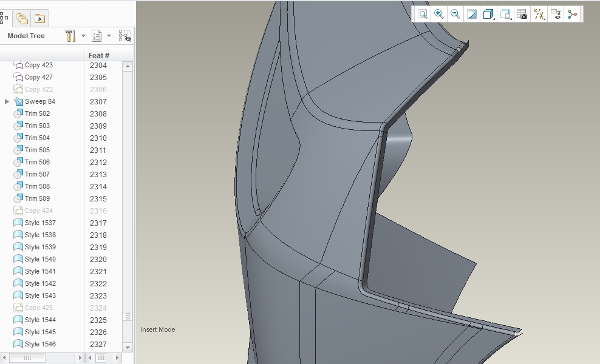Click feature number 2327 cell
Screen dimensions: 600x364
tap(98, 345)
